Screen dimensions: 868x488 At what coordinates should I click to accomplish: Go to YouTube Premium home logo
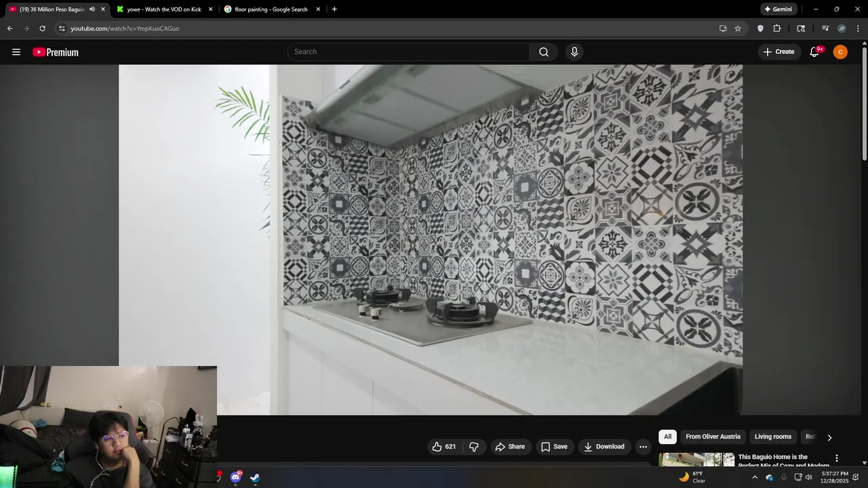(56, 52)
